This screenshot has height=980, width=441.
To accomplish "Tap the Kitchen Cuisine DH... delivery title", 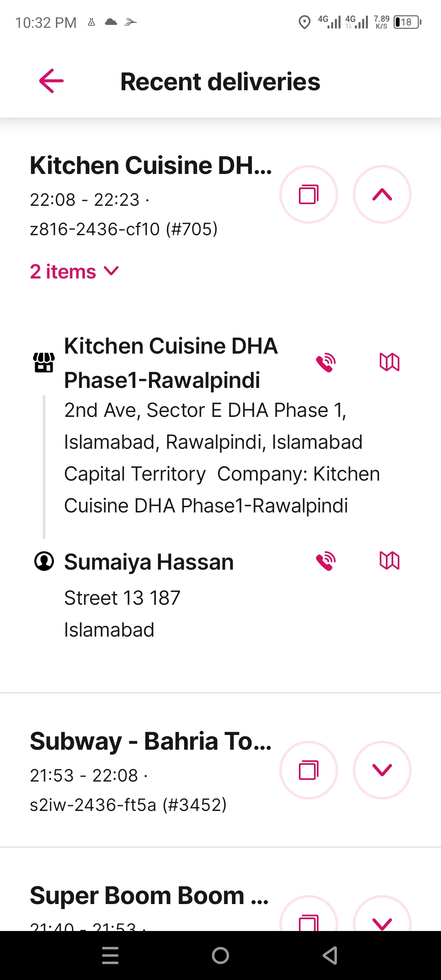I will 151,165.
